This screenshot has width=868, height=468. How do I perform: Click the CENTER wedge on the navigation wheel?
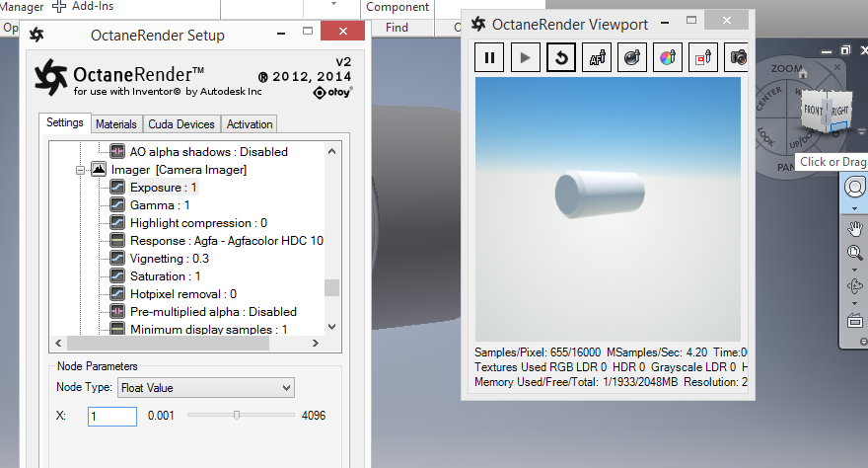point(769,98)
